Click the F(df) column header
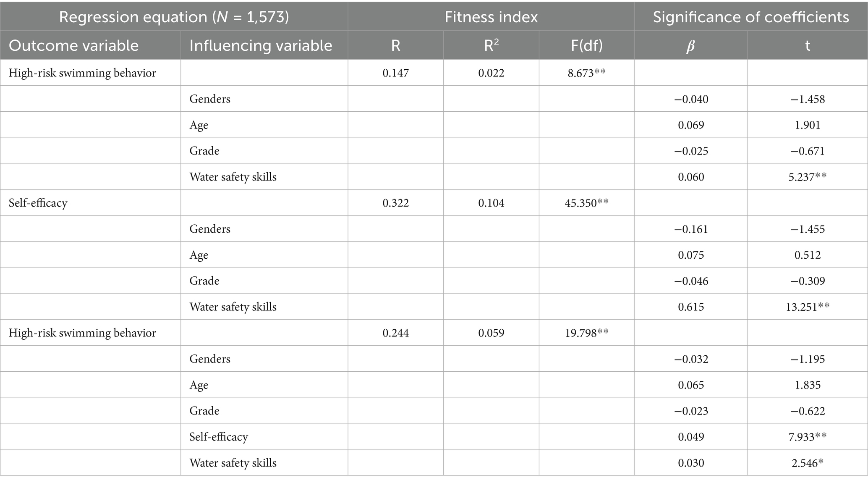The image size is (868, 483). point(586,45)
